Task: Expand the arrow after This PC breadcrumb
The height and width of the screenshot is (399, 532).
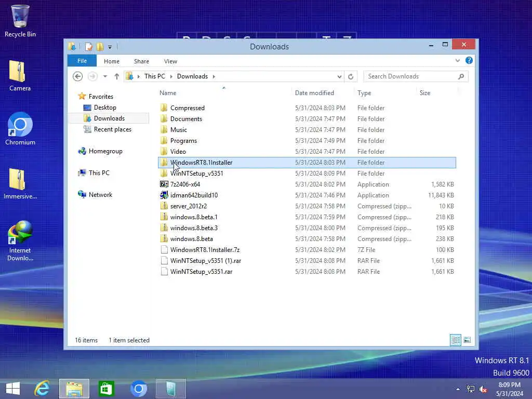Action: [x=171, y=77]
